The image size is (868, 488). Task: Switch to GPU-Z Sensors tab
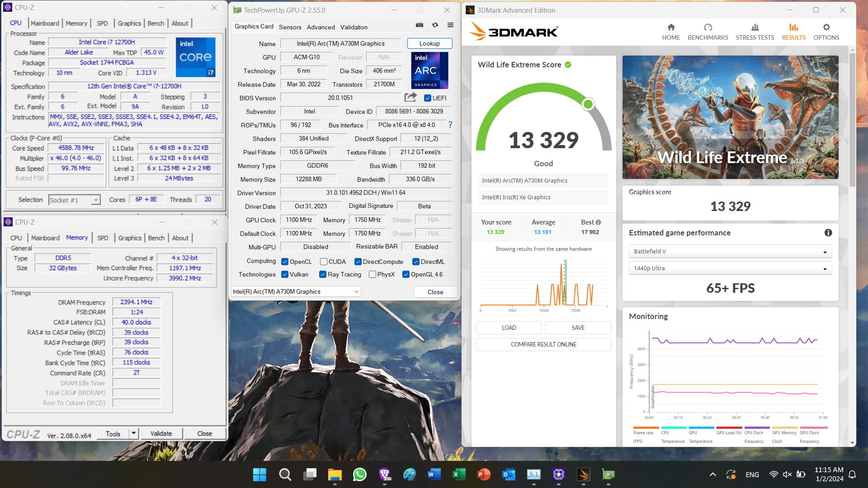pyautogui.click(x=290, y=27)
